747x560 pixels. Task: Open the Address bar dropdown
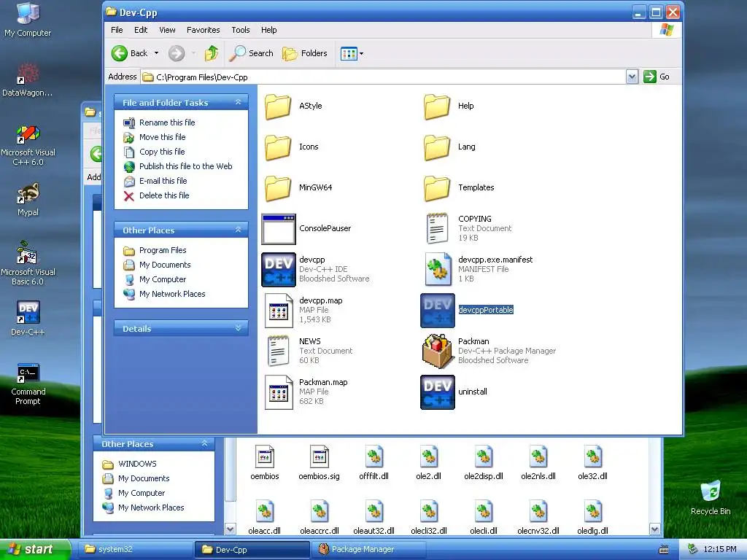(632, 77)
